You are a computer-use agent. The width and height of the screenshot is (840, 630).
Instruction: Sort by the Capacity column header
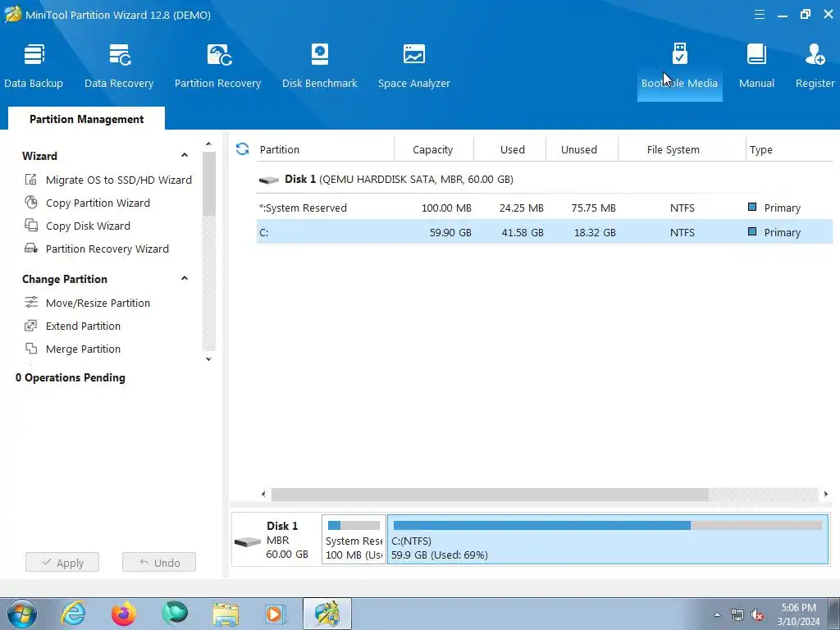coord(433,149)
